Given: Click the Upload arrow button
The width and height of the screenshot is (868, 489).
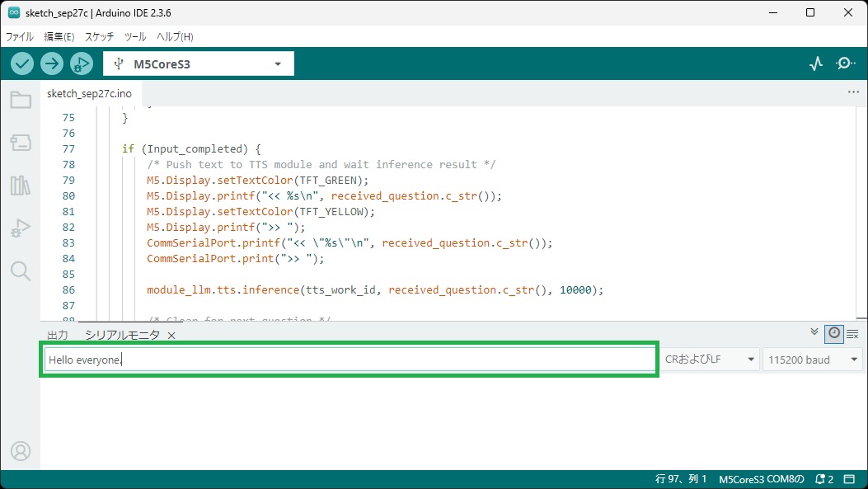Looking at the screenshot, I should [52, 63].
